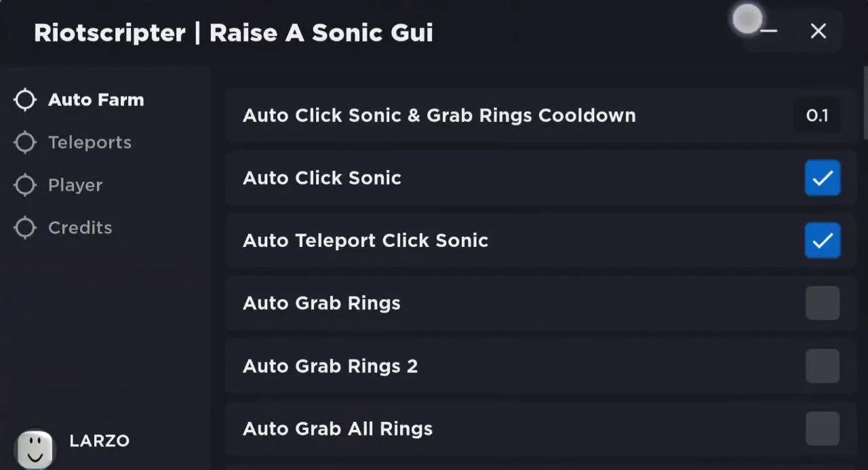Click the LARZO avatar face icon
This screenshot has width=868, height=470.
(35, 448)
